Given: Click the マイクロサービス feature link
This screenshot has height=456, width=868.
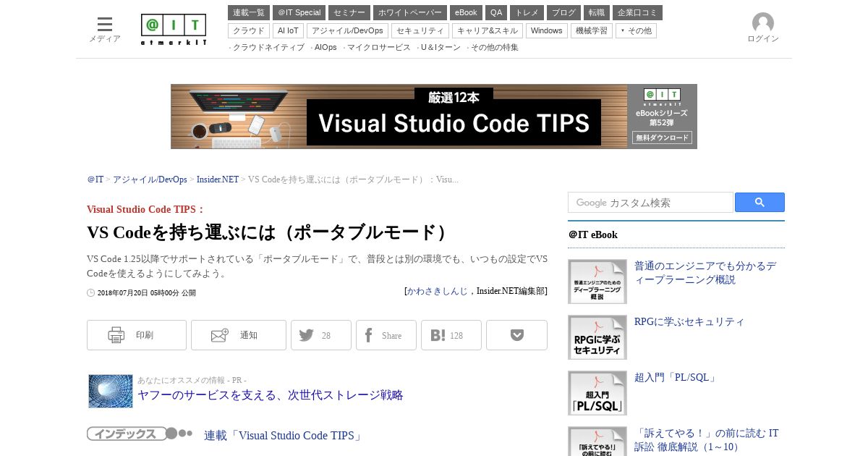Looking at the screenshot, I should (379, 48).
